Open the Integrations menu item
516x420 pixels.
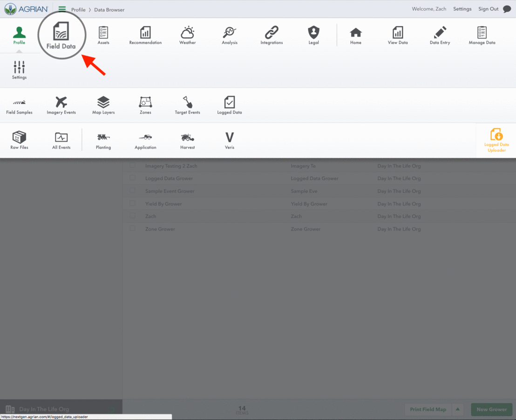coord(272,35)
